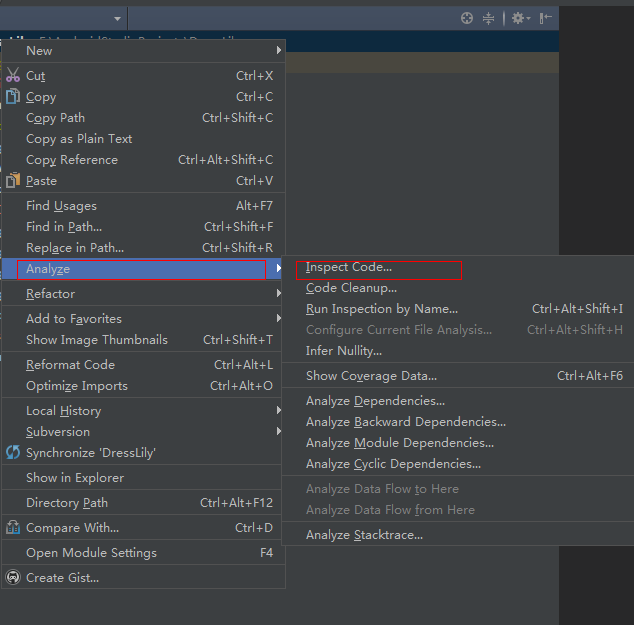634x625 pixels.
Task: Click the collapse all icon in toolbar
Action: 488,18
